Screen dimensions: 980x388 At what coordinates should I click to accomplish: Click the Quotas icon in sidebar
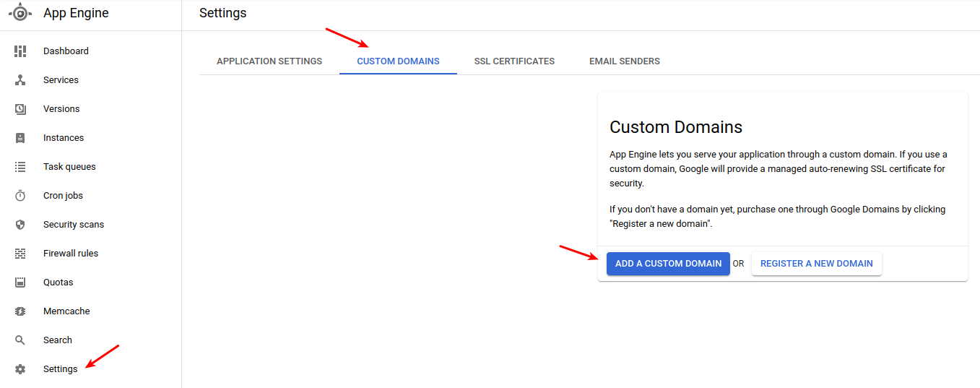(20, 283)
